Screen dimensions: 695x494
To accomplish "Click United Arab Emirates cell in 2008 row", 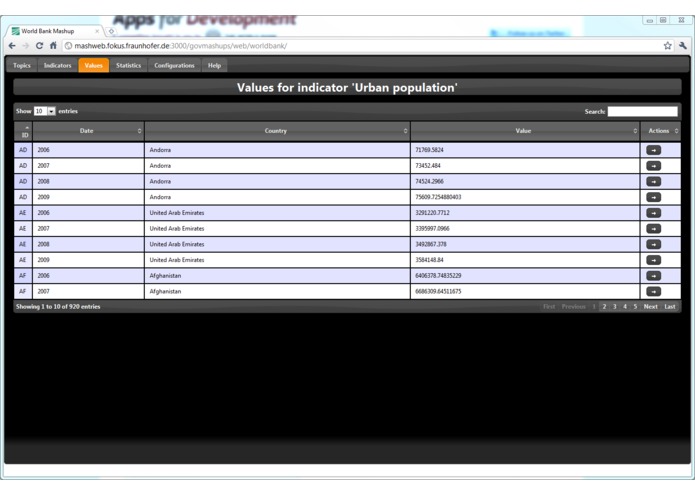I will (277, 245).
